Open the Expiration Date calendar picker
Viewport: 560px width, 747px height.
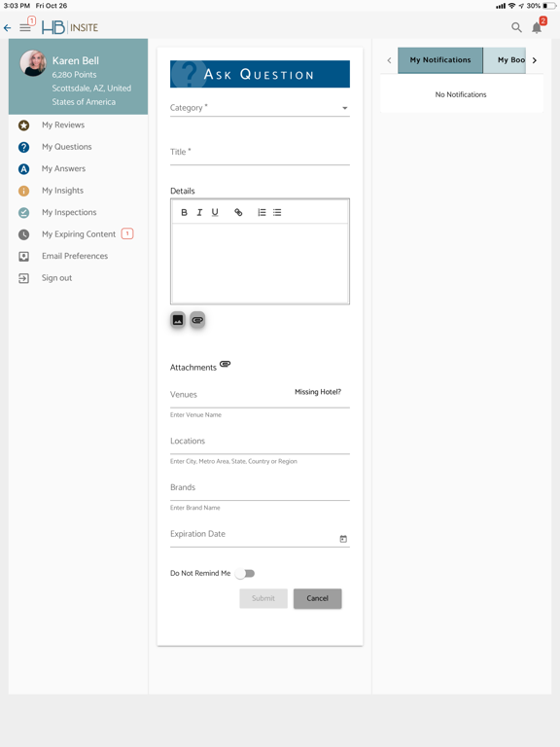(343, 539)
